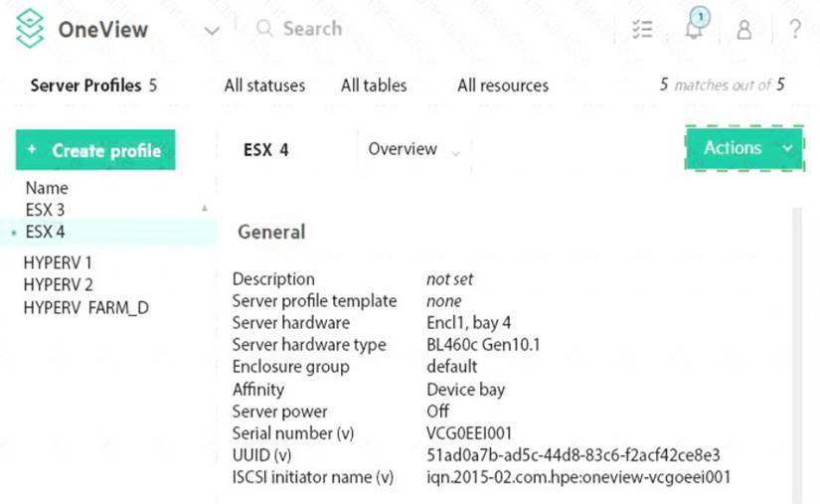Open the help question mark icon
The height and width of the screenshot is (504, 820).
794,30
